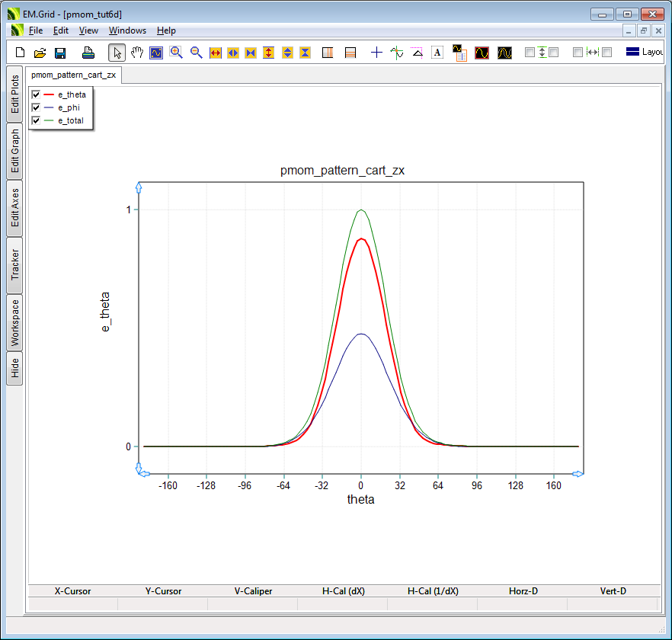Uncheck the e_phi plot visibility
The image size is (672, 640).
[x=36, y=107]
